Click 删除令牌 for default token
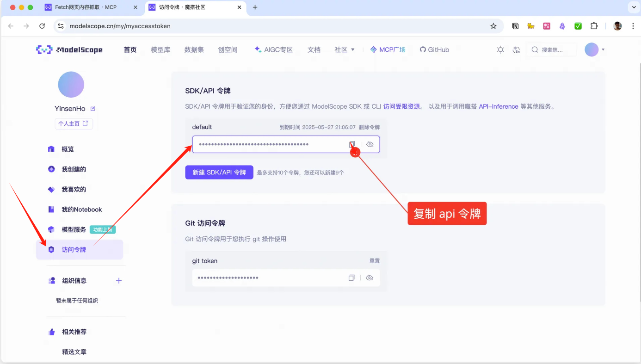Viewport: 641px width, 364px height. pyautogui.click(x=369, y=127)
